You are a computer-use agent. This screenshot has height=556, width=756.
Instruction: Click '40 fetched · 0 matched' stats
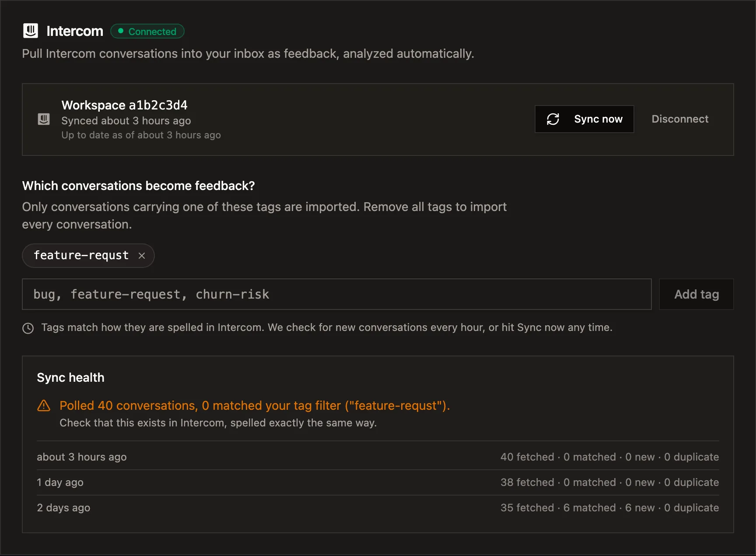coord(609,457)
